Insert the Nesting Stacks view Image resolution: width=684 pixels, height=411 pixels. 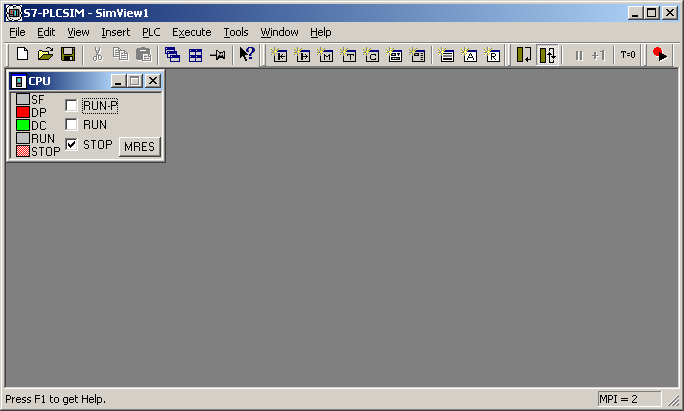(447, 55)
